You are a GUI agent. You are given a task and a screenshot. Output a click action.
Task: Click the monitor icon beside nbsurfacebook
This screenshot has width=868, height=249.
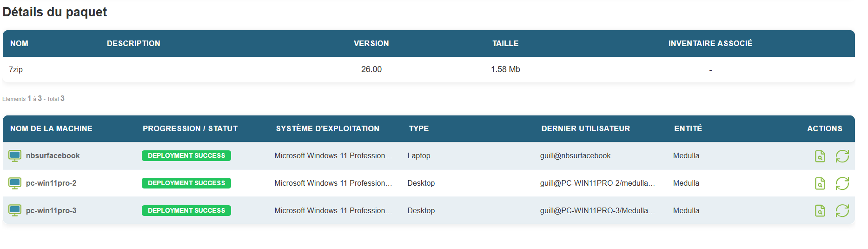point(15,156)
